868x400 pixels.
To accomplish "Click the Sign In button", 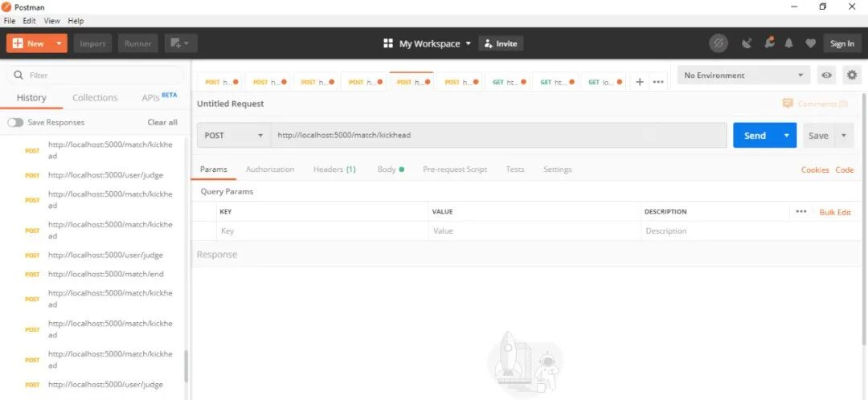I will click(x=842, y=43).
